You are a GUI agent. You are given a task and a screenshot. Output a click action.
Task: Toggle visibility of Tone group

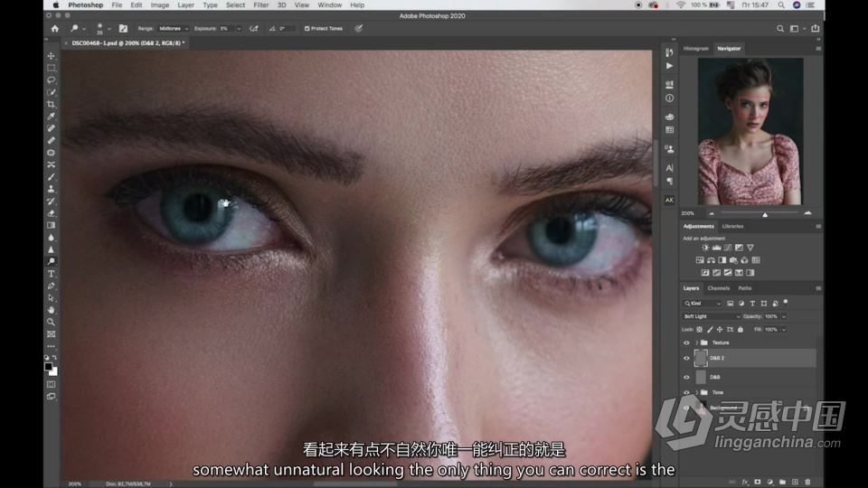(x=686, y=392)
